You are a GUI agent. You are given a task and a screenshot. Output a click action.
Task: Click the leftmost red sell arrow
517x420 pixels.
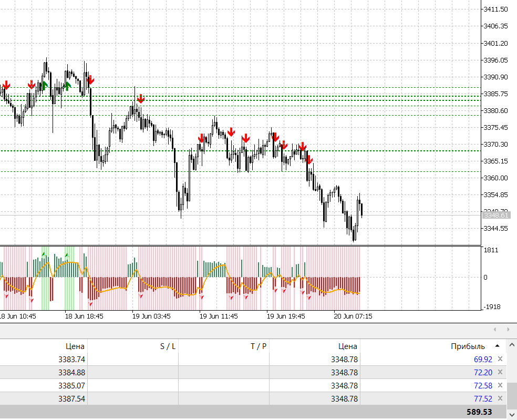6,85
